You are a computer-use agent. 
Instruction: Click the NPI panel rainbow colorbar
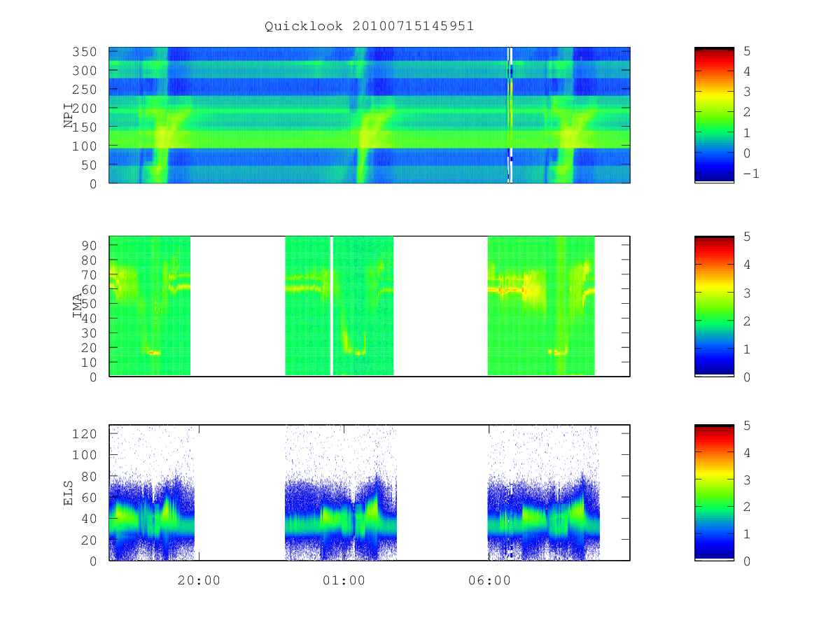pyautogui.click(x=714, y=115)
